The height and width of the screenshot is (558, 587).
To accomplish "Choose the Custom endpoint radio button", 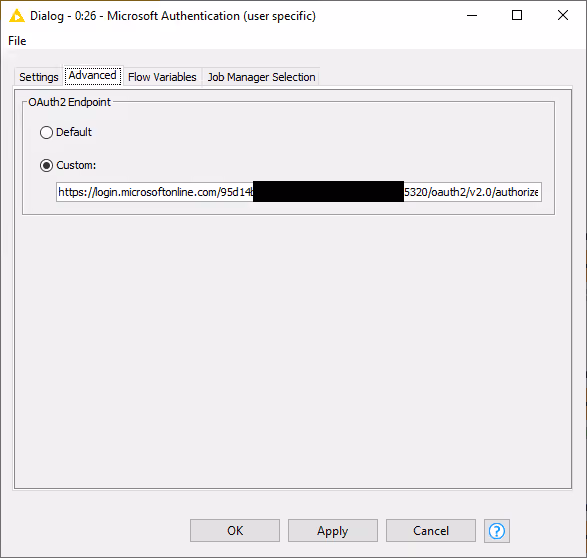I will click(x=46, y=165).
